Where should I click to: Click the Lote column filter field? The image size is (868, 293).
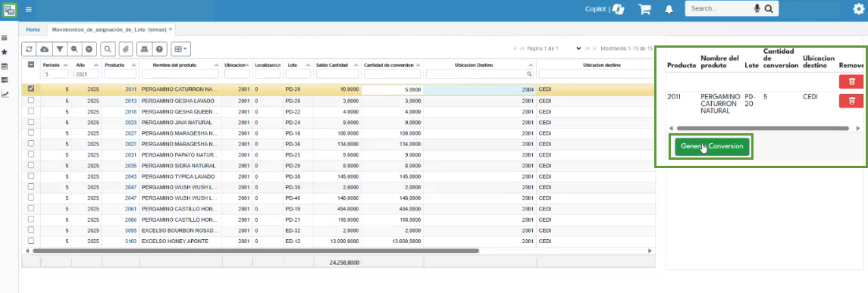[299, 73]
